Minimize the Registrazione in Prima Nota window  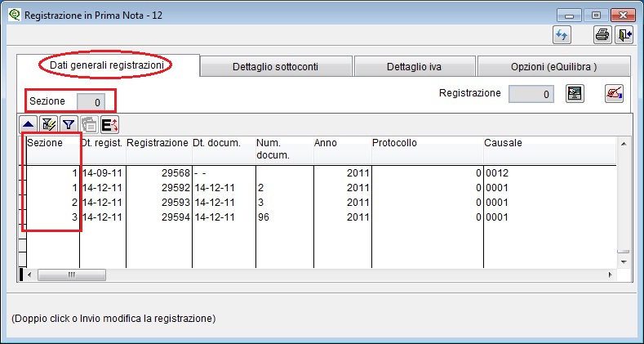click(569, 16)
